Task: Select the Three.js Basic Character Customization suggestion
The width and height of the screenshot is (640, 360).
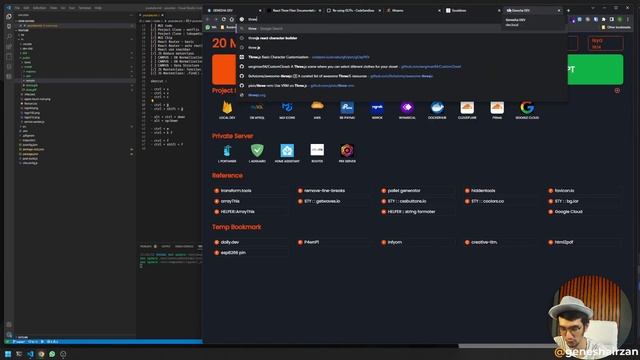Action: tap(402, 57)
